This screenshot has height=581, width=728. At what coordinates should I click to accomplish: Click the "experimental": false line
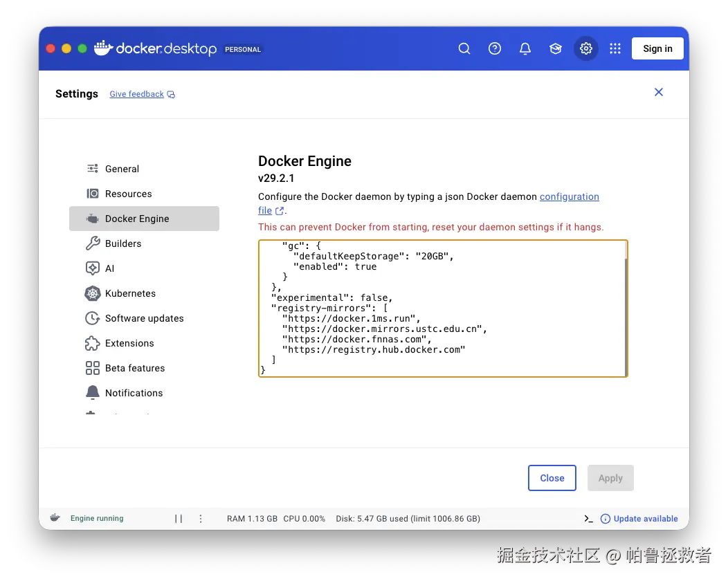coord(332,298)
